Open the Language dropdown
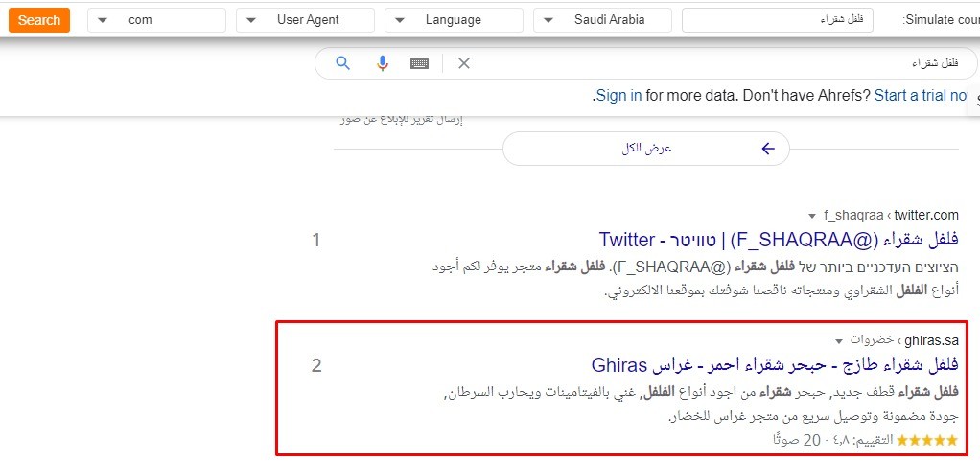Viewport: 980px width, 465px height. point(454,20)
